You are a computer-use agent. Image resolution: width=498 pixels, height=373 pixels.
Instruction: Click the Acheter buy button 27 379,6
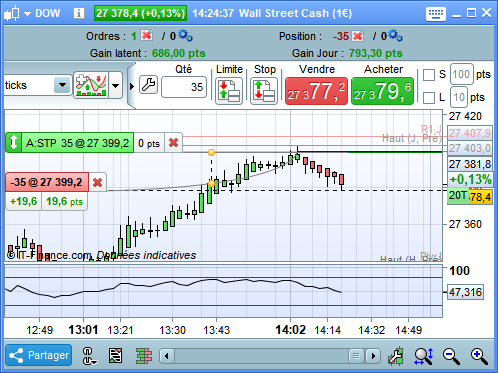coord(383,91)
